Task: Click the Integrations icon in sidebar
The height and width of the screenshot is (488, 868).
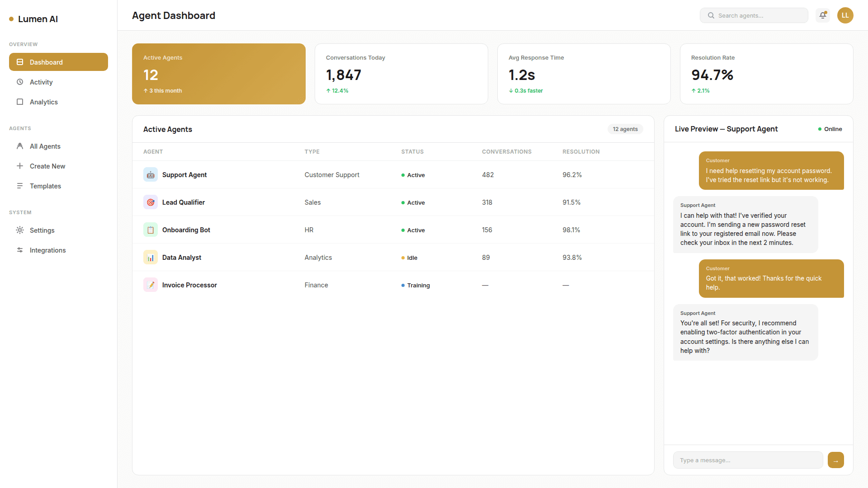Action: click(20, 250)
